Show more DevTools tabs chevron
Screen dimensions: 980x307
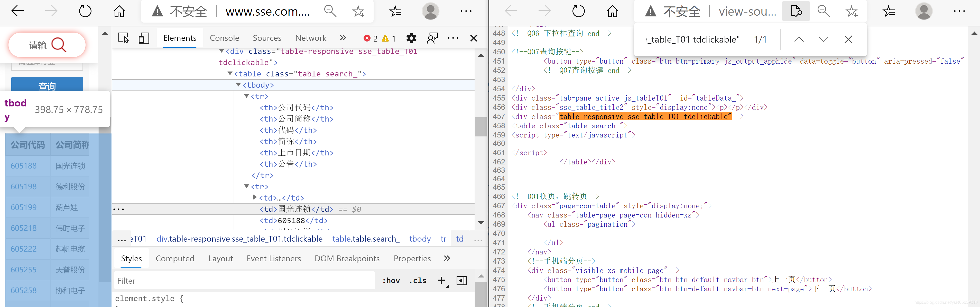point(343,38)
